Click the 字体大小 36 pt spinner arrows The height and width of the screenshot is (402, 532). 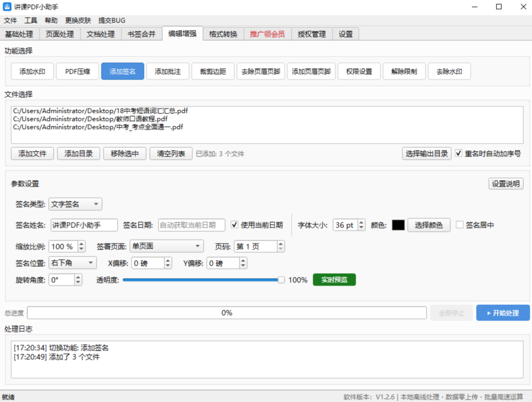point(362,225)
